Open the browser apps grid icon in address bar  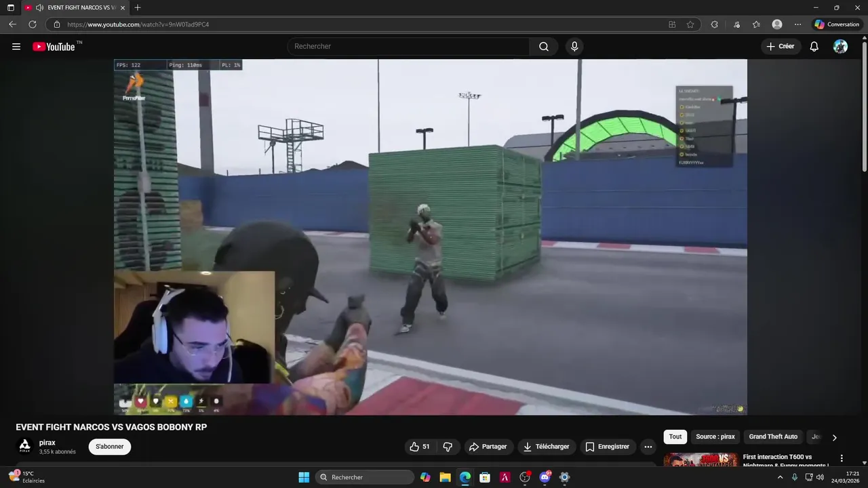tap(672, 24)
